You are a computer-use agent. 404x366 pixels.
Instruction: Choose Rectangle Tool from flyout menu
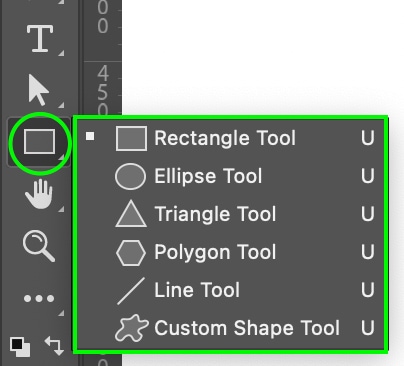[x=230, y=138]
